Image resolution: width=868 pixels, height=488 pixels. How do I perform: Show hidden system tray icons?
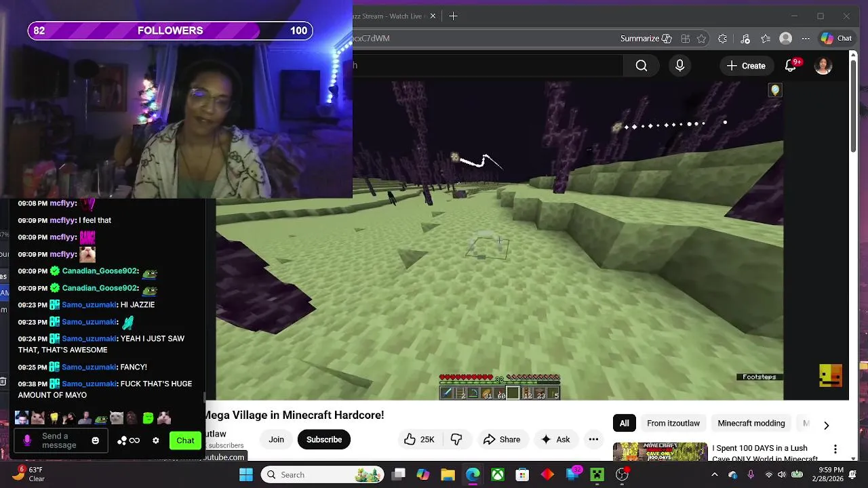(714, 474)
